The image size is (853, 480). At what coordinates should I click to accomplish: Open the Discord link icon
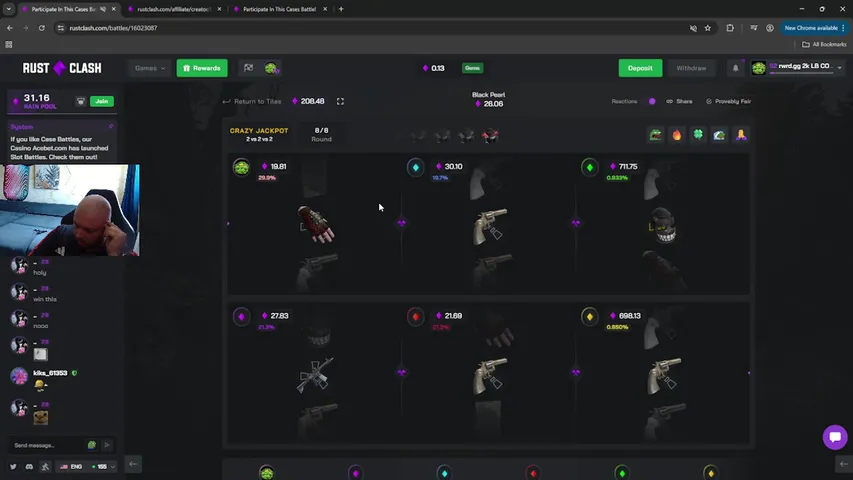[x=29, y=466]
